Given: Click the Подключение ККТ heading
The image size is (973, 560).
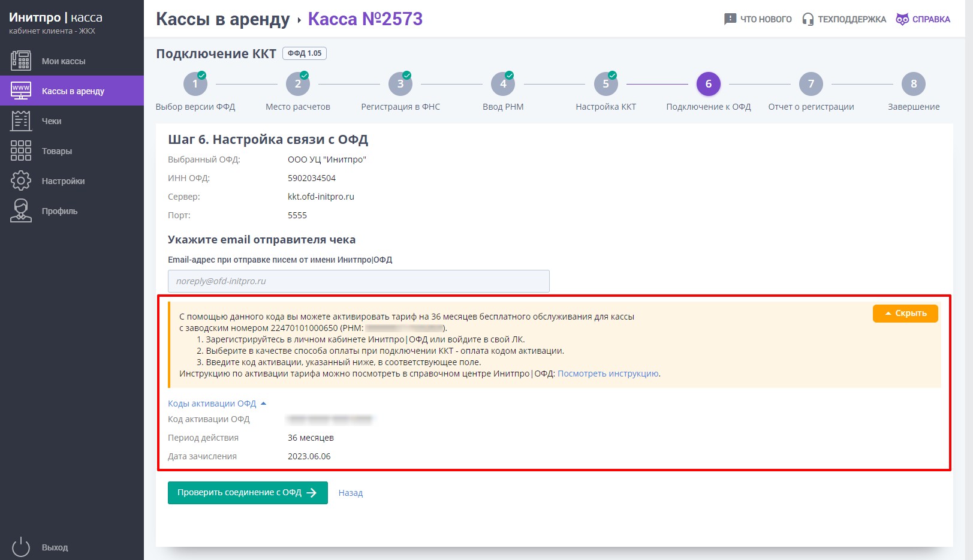Looking at the screenshot, I should coord(216,53).
